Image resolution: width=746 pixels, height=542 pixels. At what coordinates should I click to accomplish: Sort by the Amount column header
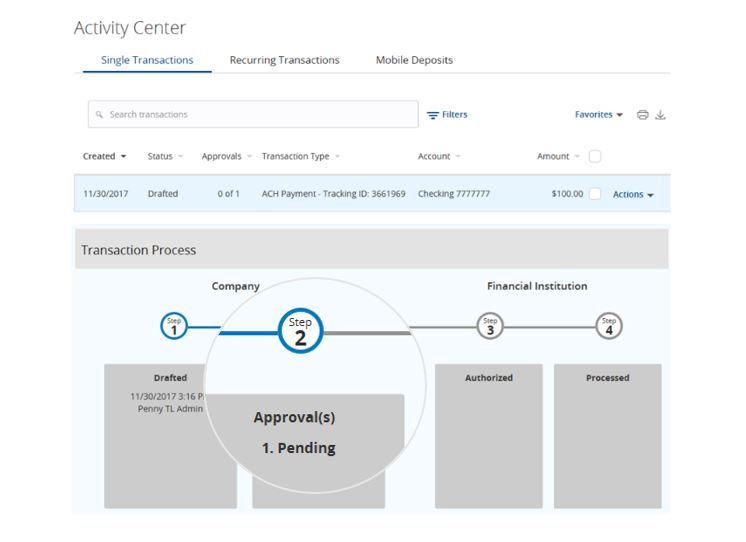tap(558, 156)
